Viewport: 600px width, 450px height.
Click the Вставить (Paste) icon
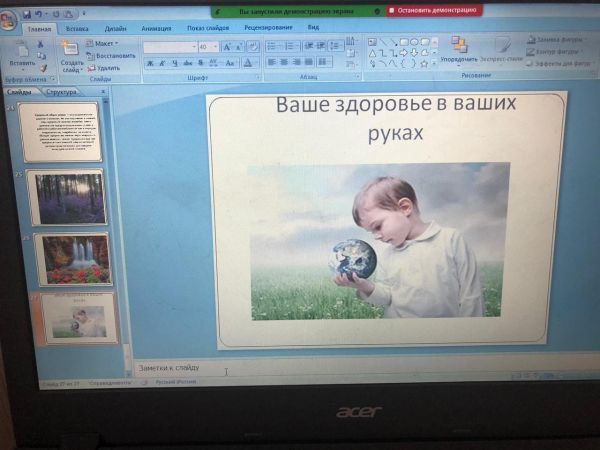(x=21, y=54)
